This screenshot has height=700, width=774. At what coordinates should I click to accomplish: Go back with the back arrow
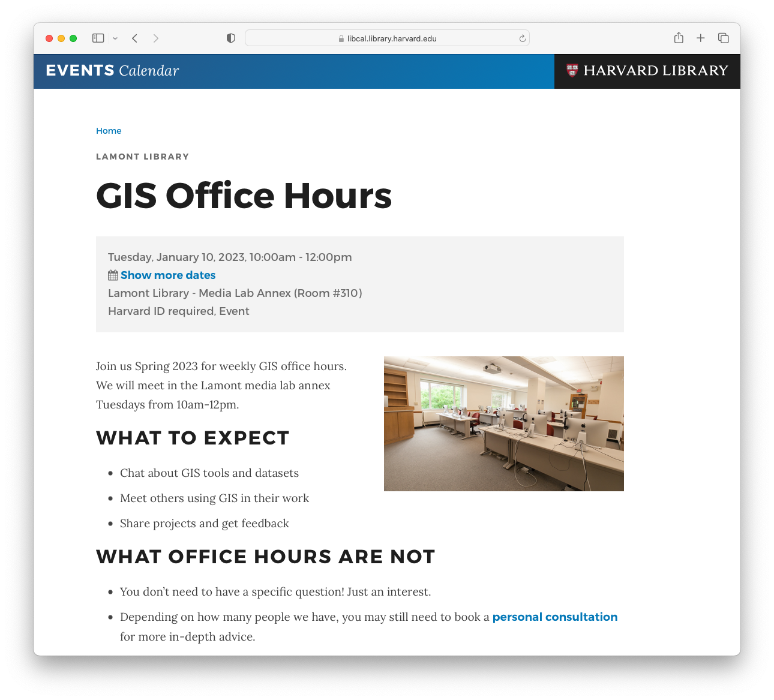tap(135, 38)
